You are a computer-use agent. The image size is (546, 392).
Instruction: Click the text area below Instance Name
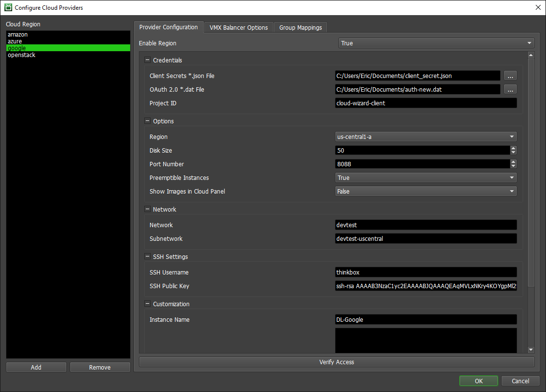(x=426, y=340)
